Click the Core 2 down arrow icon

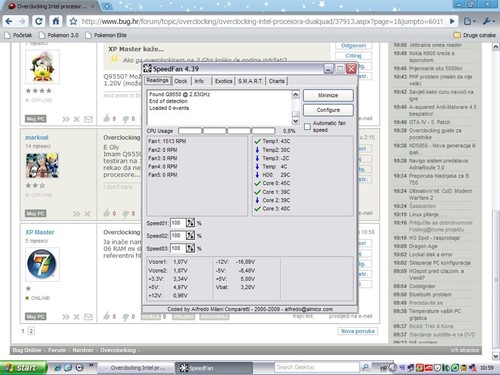(257, 200)
